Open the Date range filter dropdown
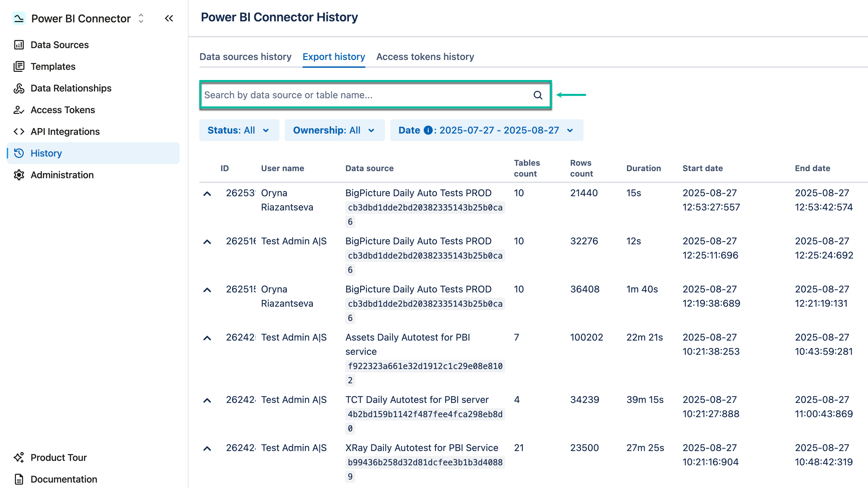The height and width of the screenshot is (488, 868). tap(486, 130)
